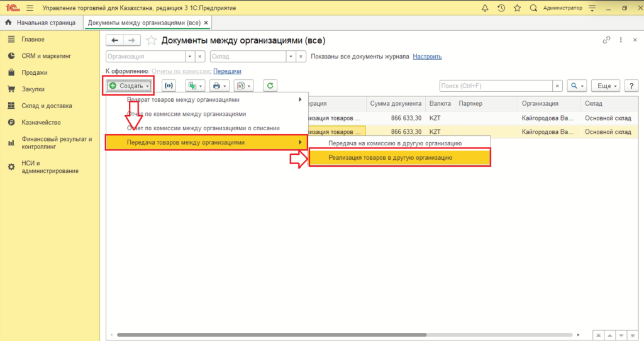Click the search magnifier in title bar

[x=533, y=8]
